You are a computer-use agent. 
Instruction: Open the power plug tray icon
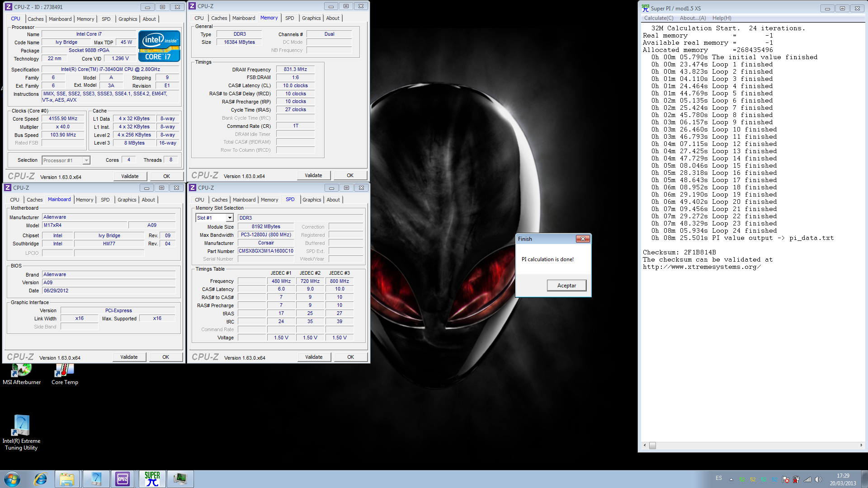(796, 479)
